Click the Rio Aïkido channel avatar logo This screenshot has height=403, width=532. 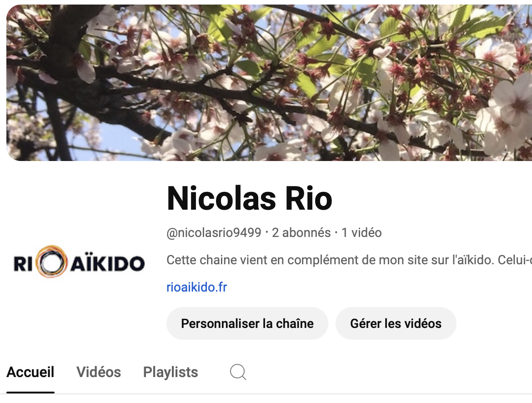(x=79, y=262)
